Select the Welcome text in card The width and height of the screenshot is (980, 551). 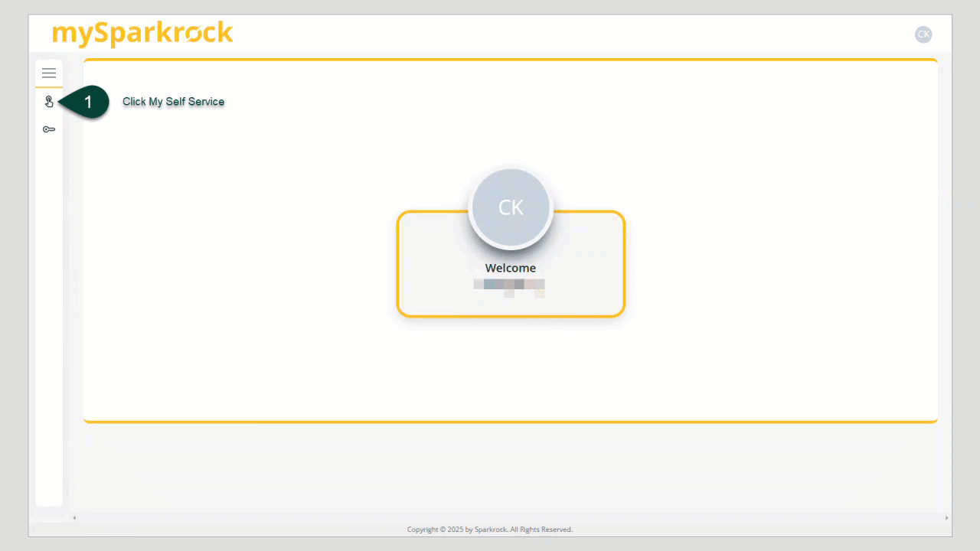(x=511, y=268)
